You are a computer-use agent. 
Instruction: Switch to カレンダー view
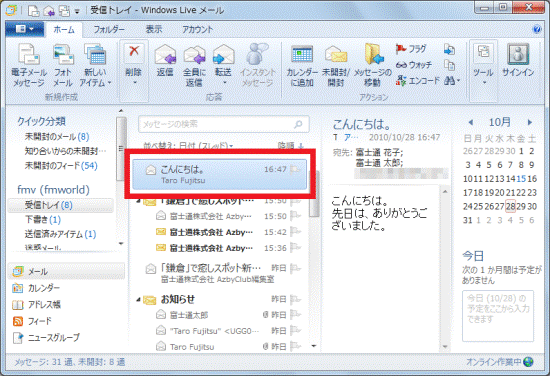pyautogui.click(x=36, y=288)
